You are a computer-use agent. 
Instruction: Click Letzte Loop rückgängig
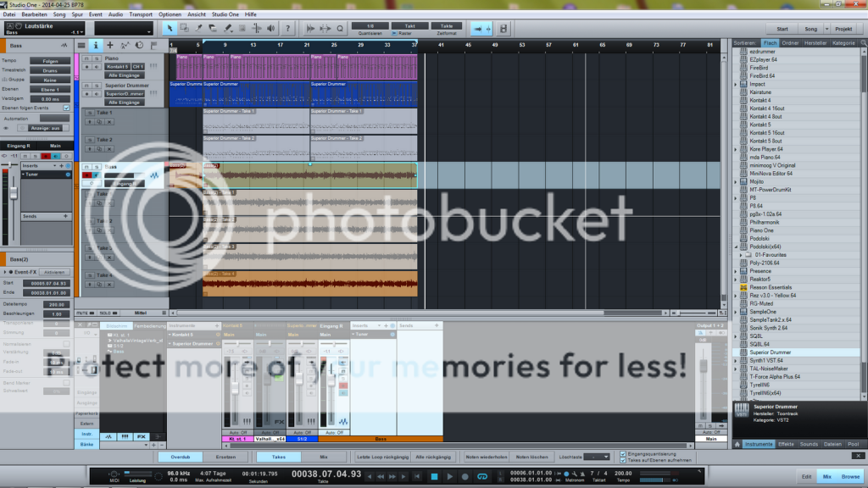(382, 457)
